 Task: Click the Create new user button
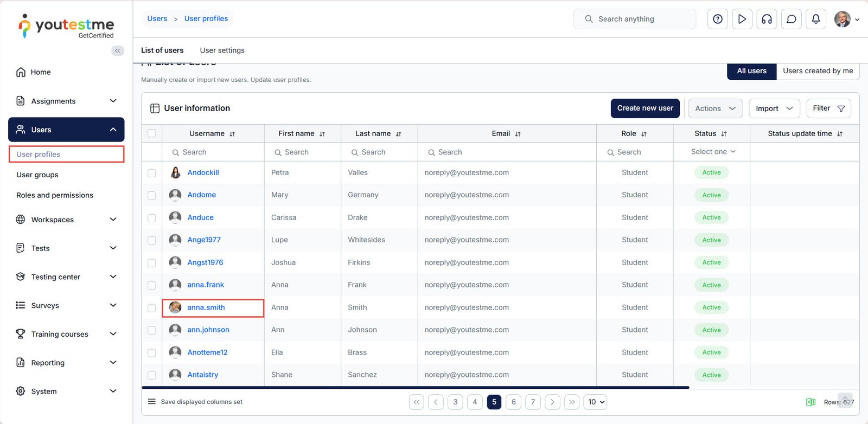(645, 108)
